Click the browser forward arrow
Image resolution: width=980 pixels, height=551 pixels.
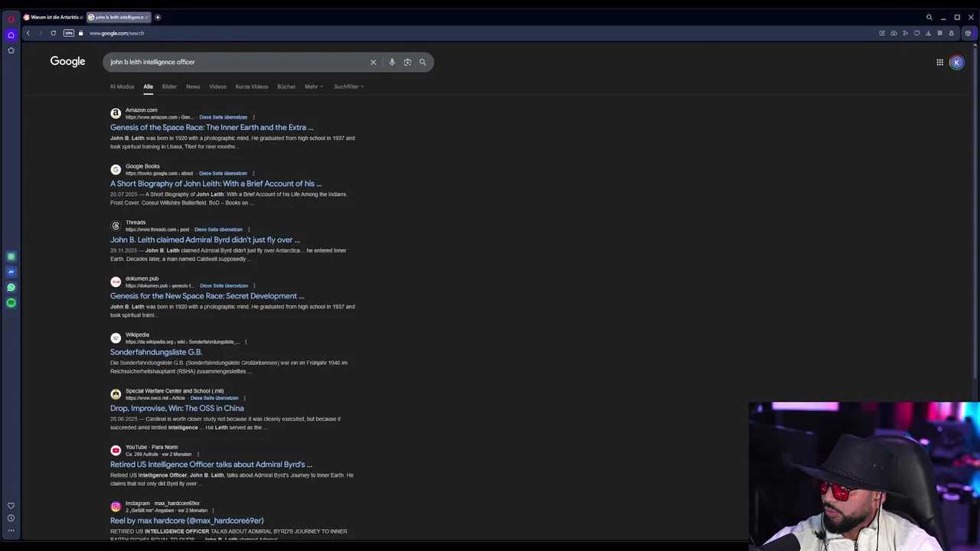(x=40, y=33)
